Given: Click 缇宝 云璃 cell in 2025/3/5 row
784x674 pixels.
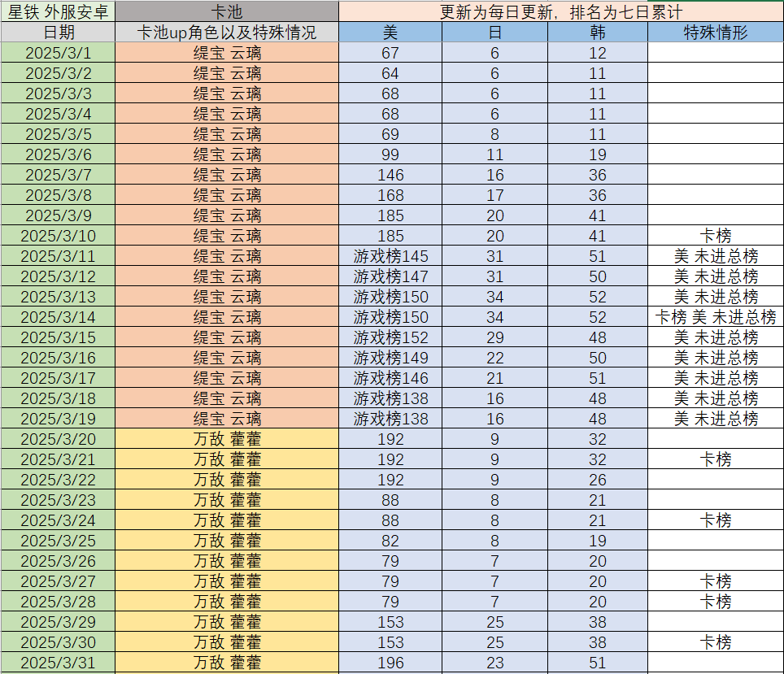Looking at the screenshot, I should point(227,134).
